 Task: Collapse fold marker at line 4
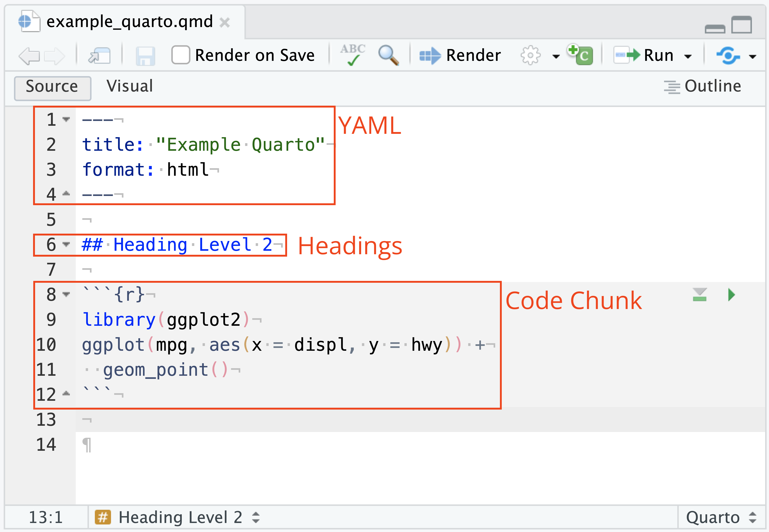point(66,193)
